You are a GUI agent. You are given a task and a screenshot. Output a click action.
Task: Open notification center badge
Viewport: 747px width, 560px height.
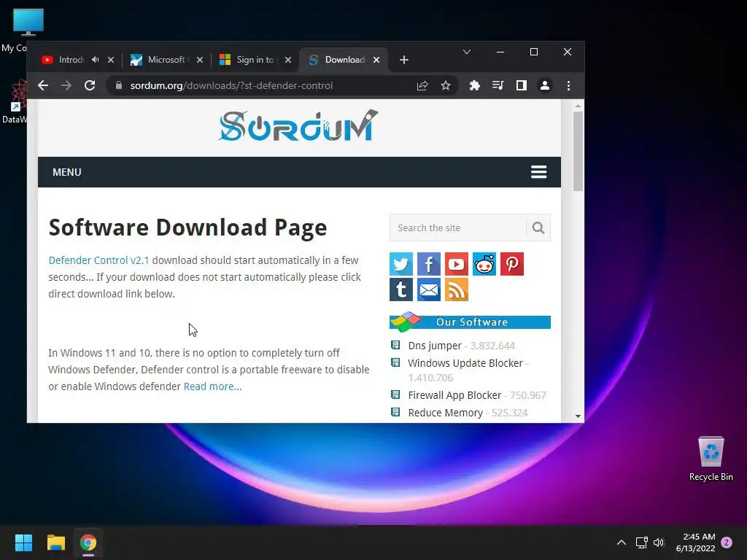pos(727,542)
